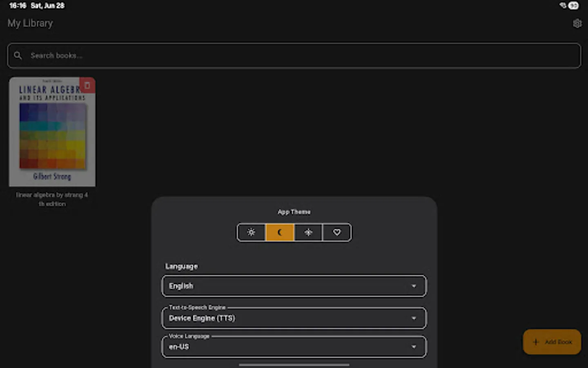
Task: Click the plus icon on Add Book
Action: tap(536, 342)
